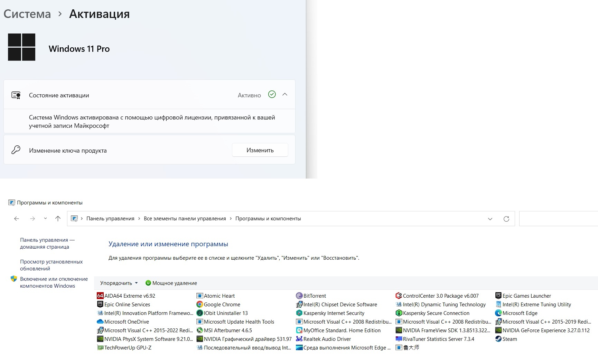Click the AIDA64 Extreme v6.92 icon
Viewport: 598px width, 364px height.
click(x=100, y=296)
